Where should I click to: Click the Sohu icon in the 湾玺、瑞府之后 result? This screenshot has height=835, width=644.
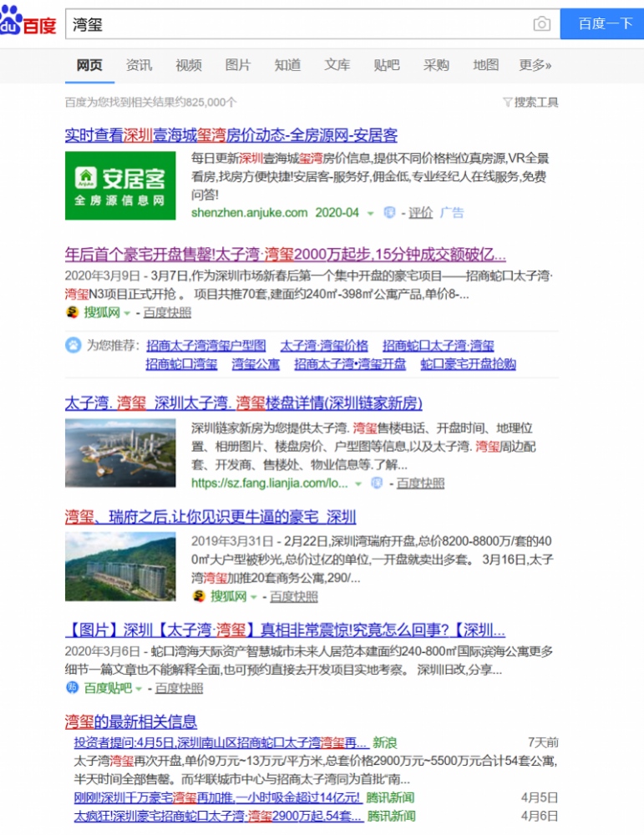click(x=199, y=596)
